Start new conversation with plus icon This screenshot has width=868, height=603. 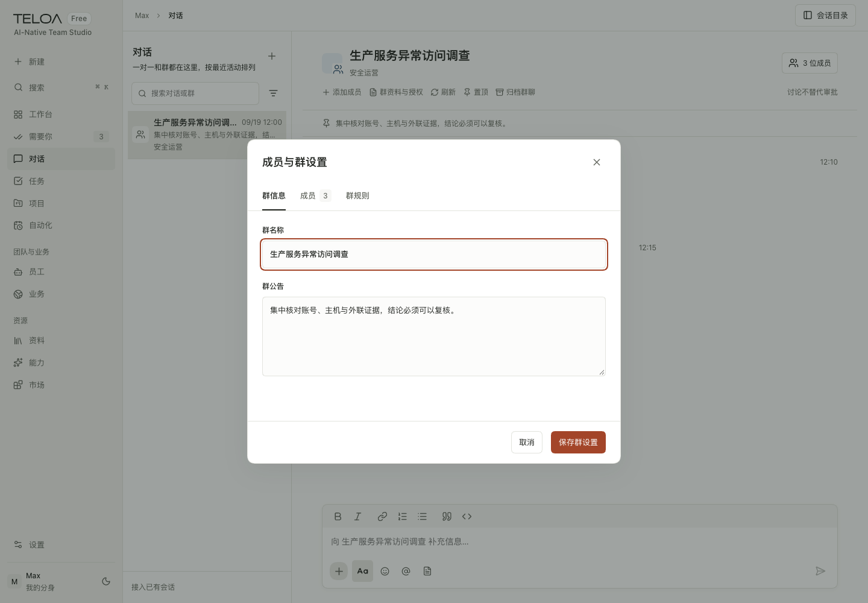coord(272,56)
